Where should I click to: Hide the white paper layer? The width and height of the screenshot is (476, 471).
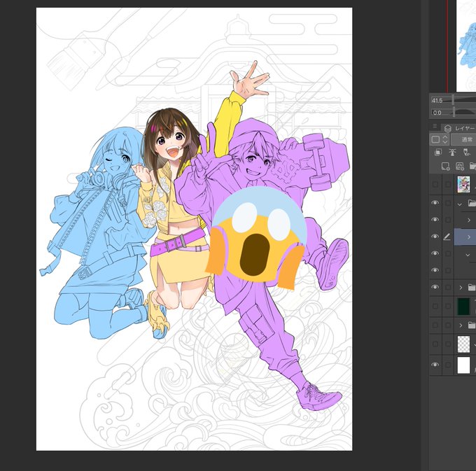[x=435, y=365]
